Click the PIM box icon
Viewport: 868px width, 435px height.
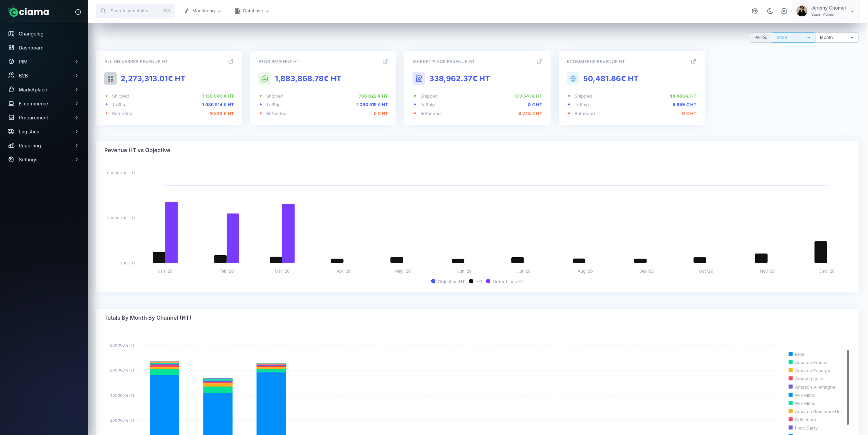(11, 61)
